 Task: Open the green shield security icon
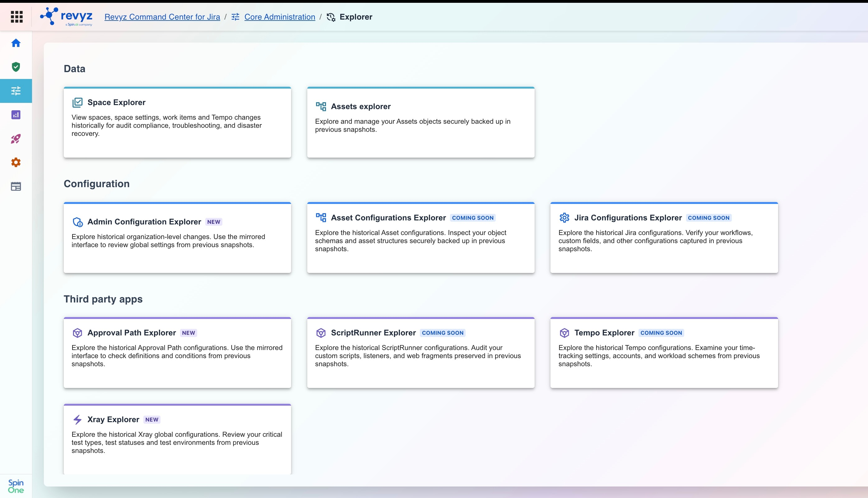(16, 67)
